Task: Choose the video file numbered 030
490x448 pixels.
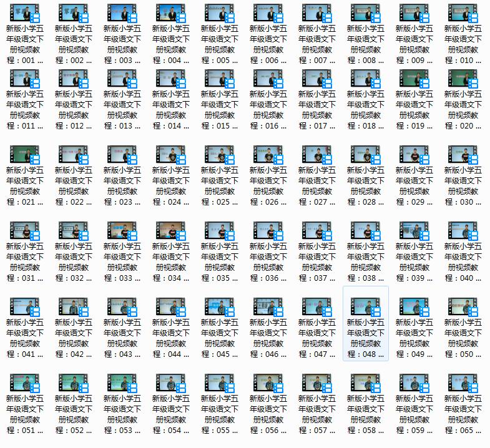Action: (x=463, y=155)
